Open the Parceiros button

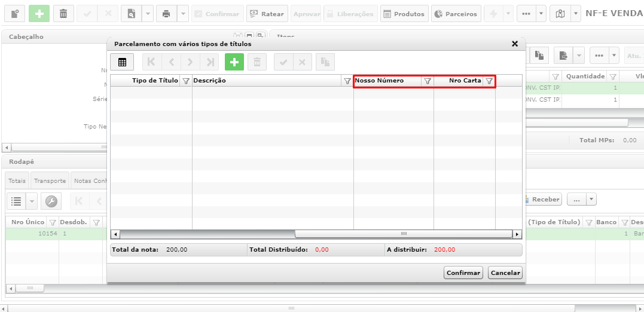pyautogui.click(x=456, y=14)
